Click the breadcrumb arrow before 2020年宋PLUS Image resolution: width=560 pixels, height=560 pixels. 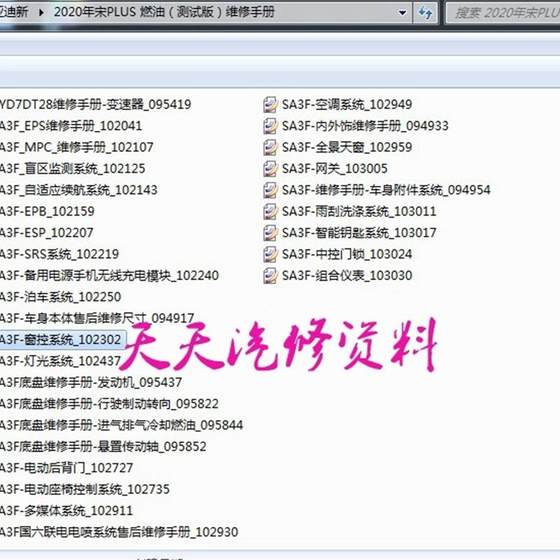click(x=41, y=12)
